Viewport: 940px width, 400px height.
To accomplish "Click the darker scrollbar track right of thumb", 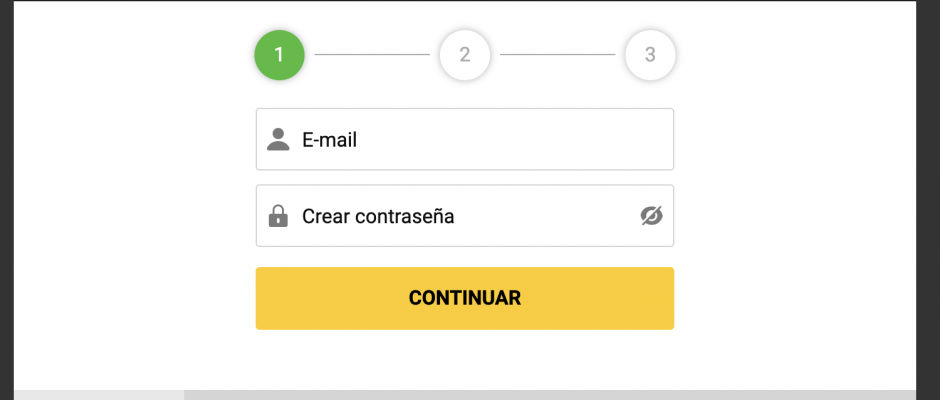I will 550,395.
